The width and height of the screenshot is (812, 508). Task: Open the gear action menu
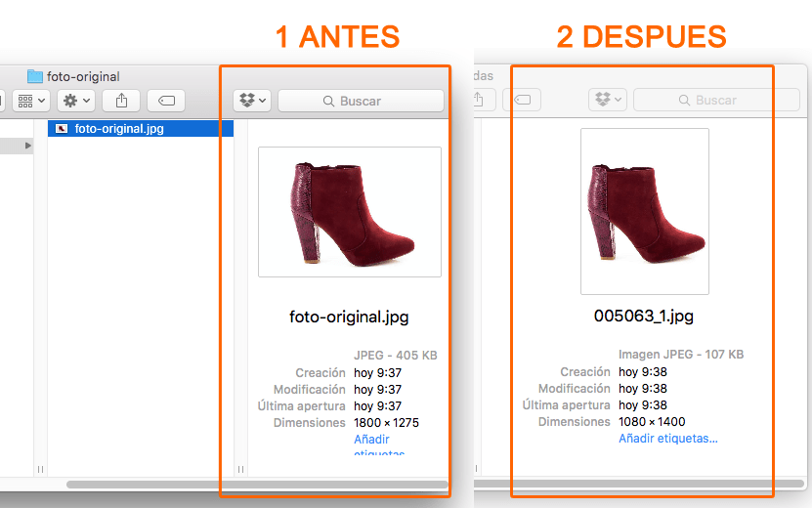76,101
